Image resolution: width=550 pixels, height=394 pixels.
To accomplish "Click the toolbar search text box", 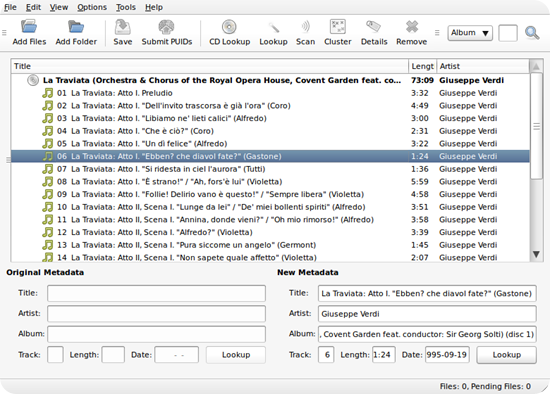I will (x=508, y=33).
